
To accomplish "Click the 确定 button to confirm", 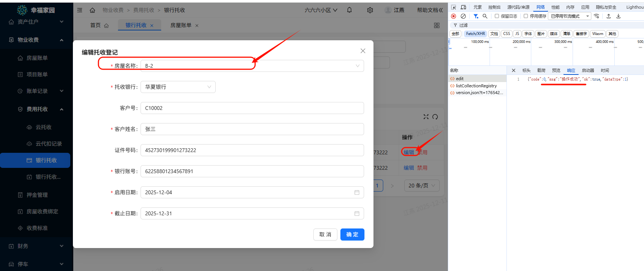I will (x=352, y=234).
